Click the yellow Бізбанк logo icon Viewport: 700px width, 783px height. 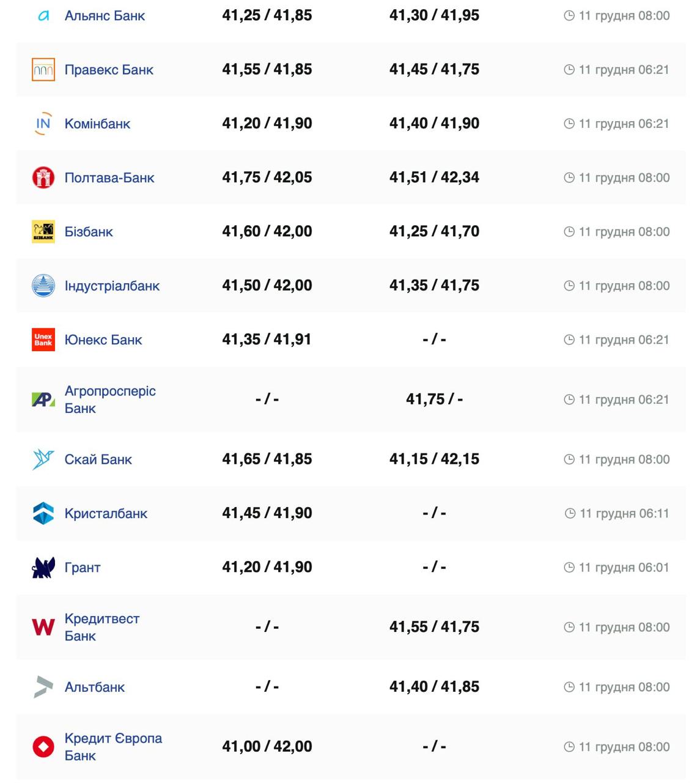[43, 232]
